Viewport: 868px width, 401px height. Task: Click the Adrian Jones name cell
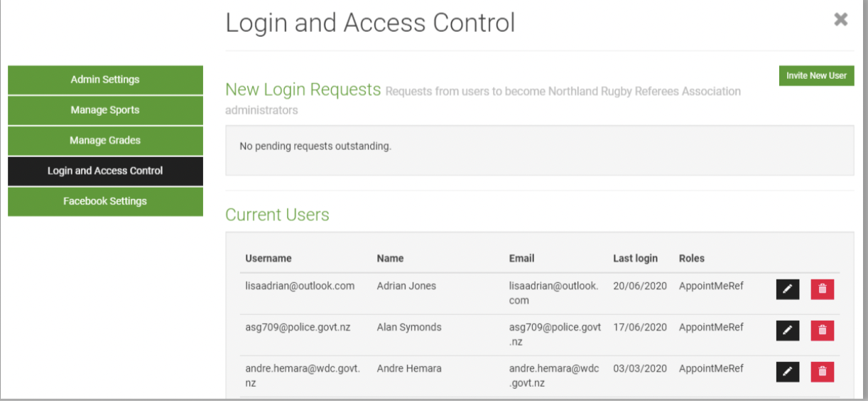pyautogui.click(x=406, y=286)
